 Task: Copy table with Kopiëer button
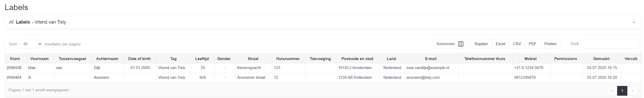(481, 44)
